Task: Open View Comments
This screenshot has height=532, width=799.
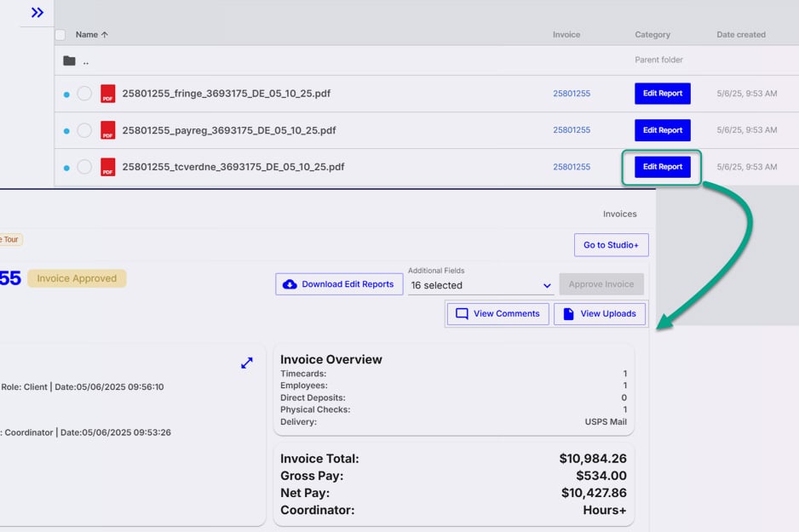Action: pyautogui.click(x=497, y=314)
